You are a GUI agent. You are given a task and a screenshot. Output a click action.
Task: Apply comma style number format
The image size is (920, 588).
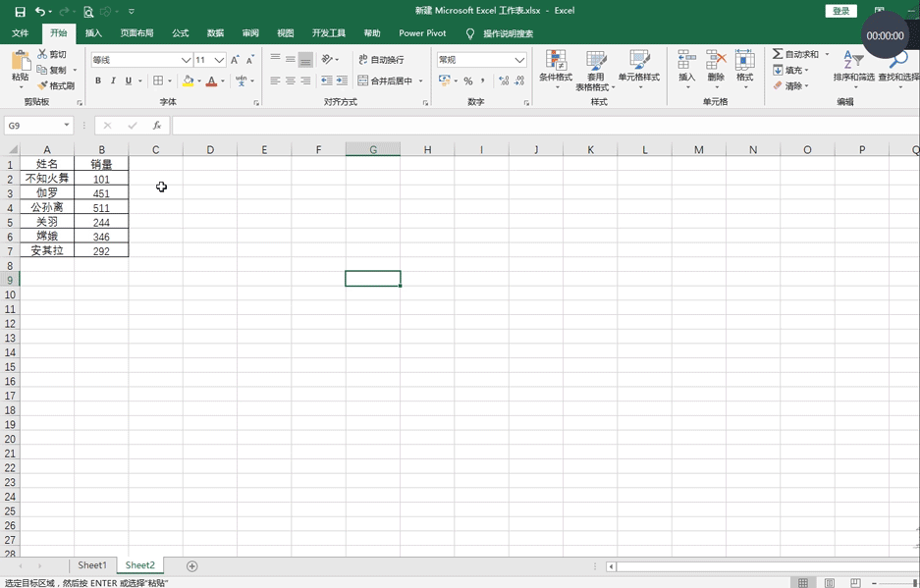click(x=483, y=80)
